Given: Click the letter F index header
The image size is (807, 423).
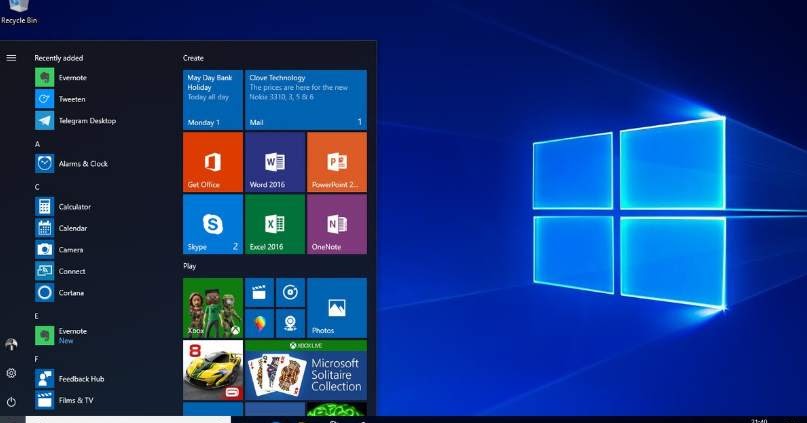Looking at the screenshot, I should pyautogui.click(x=37, y=359).
